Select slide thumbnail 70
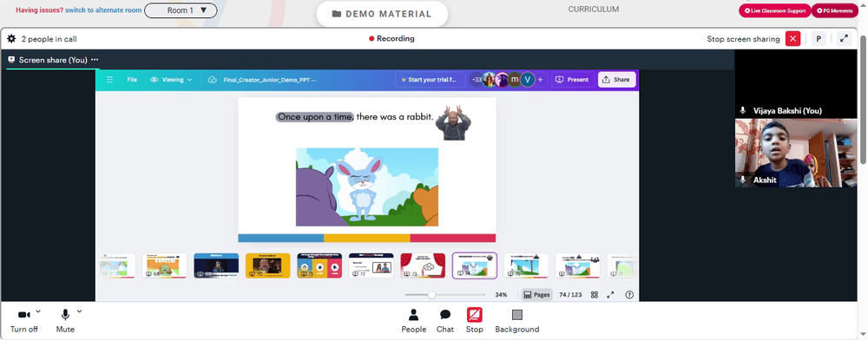The height and width of the screenshot is (340, 868). pos(267,265)
